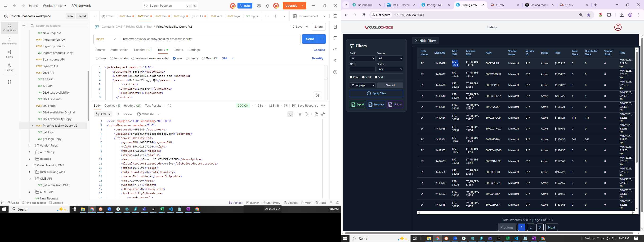The image size is (644, 242).
Task: Click the Postman collections list scrollbar
Action: coord(88,96)
